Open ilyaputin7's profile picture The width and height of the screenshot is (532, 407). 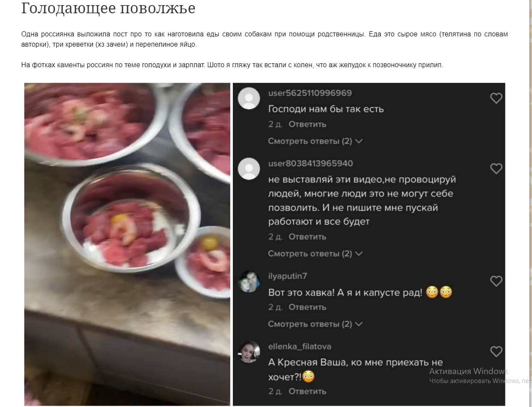(249, 281)
